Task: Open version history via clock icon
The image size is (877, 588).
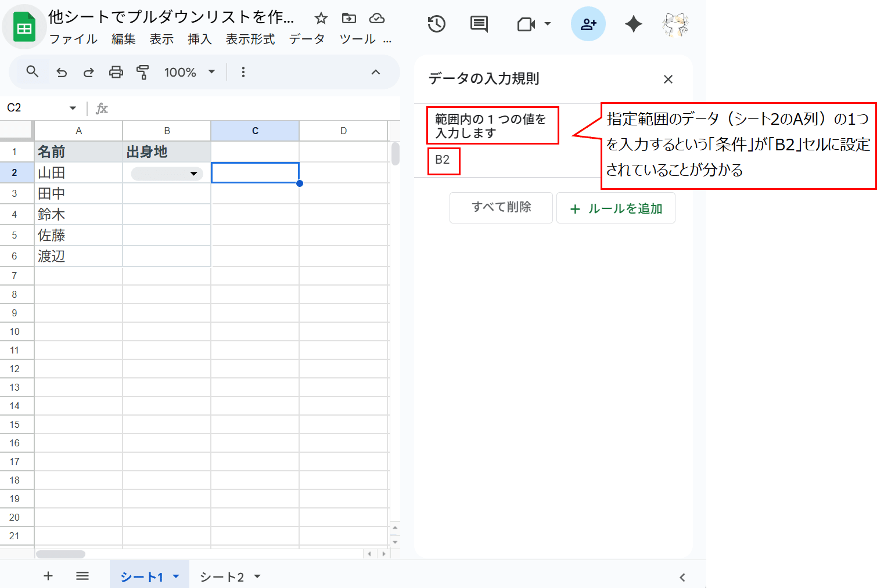Action: [436, 24]
